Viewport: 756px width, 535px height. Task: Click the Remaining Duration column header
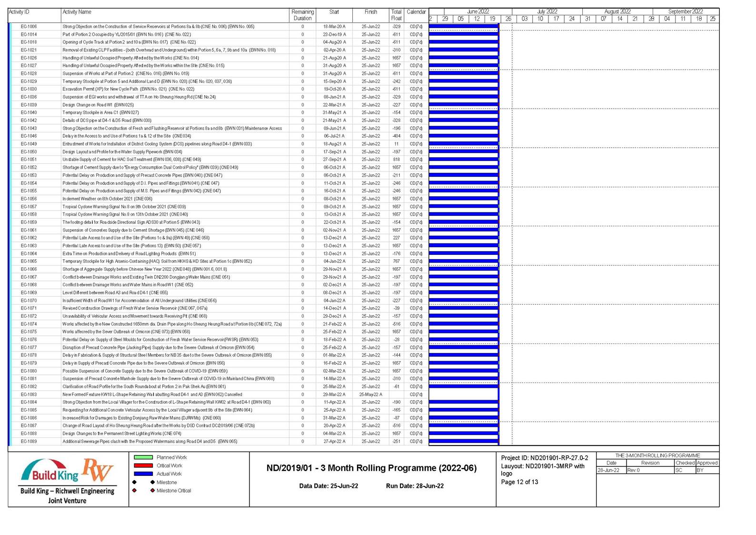tap(302, 15)
